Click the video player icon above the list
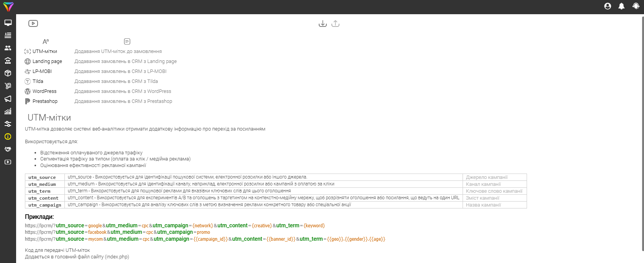 [33, 23]
